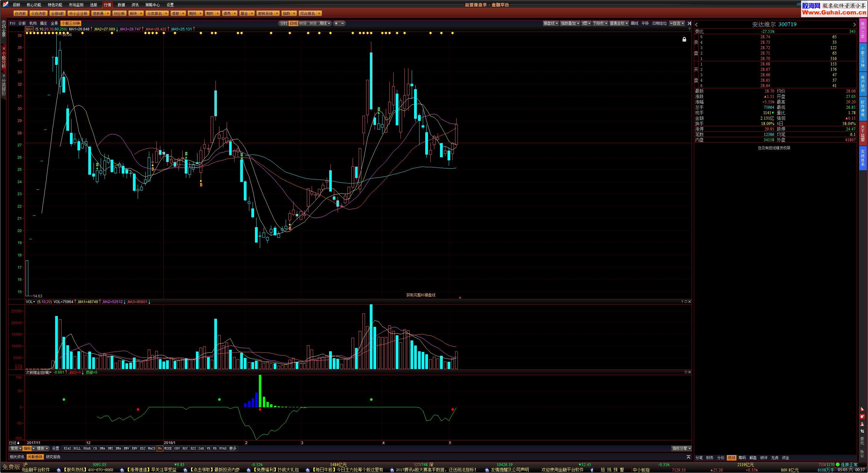Expand the 港股通 dropdown arrow
868x473 pixels.
point(108,14)
